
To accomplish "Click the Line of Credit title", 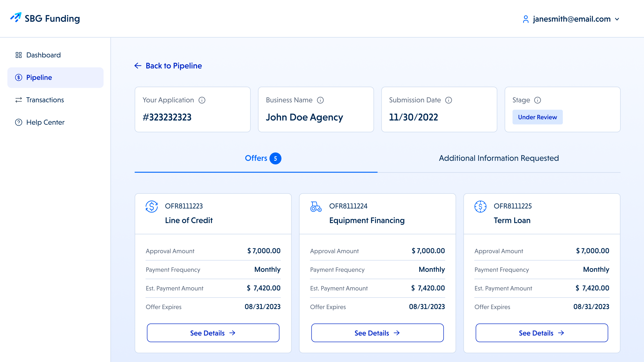I will (x=189, y=220).
